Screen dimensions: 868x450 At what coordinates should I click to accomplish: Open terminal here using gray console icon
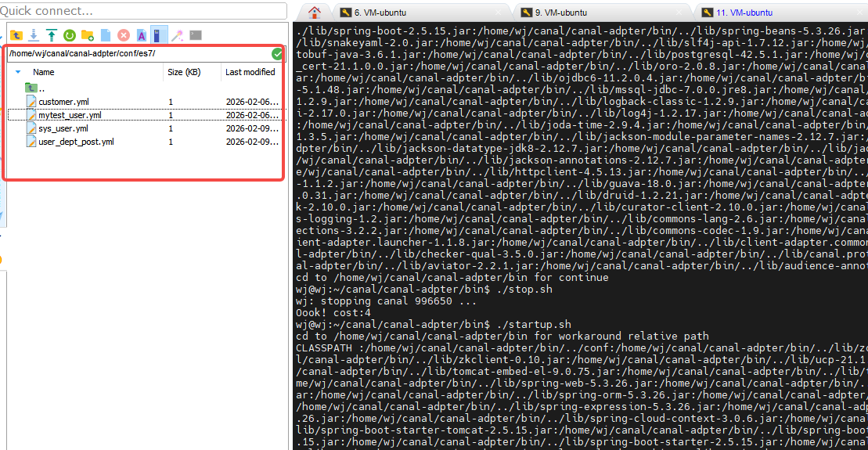(x=196, y=35)
